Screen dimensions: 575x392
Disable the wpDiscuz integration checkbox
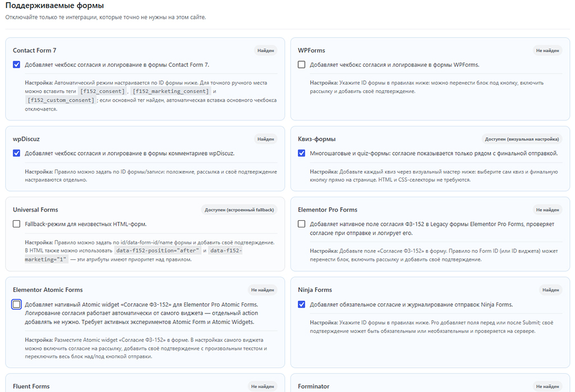tap(16, 153)
